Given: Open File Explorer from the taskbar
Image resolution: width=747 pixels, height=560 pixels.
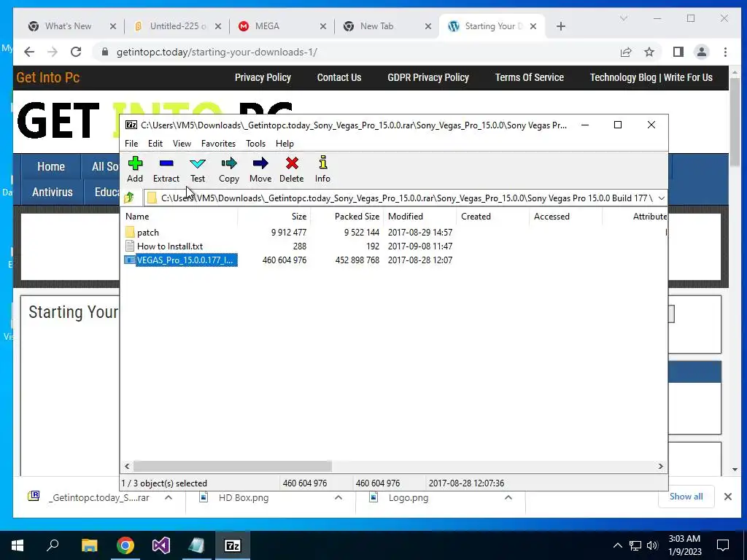Looking at the screenshot, I should (89, 545).
